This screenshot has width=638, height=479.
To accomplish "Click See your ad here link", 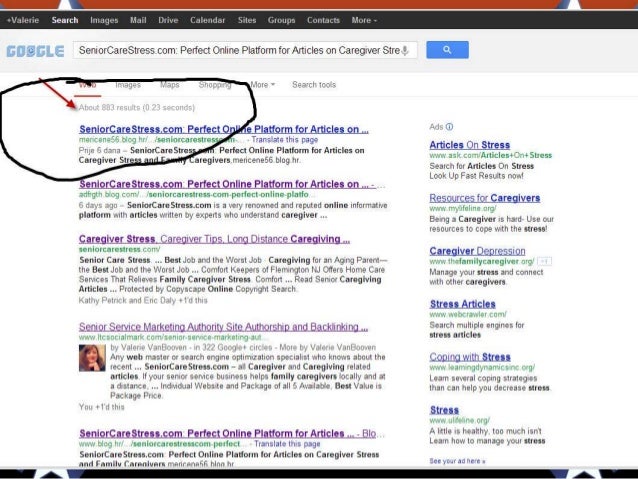I will point(457,461).
